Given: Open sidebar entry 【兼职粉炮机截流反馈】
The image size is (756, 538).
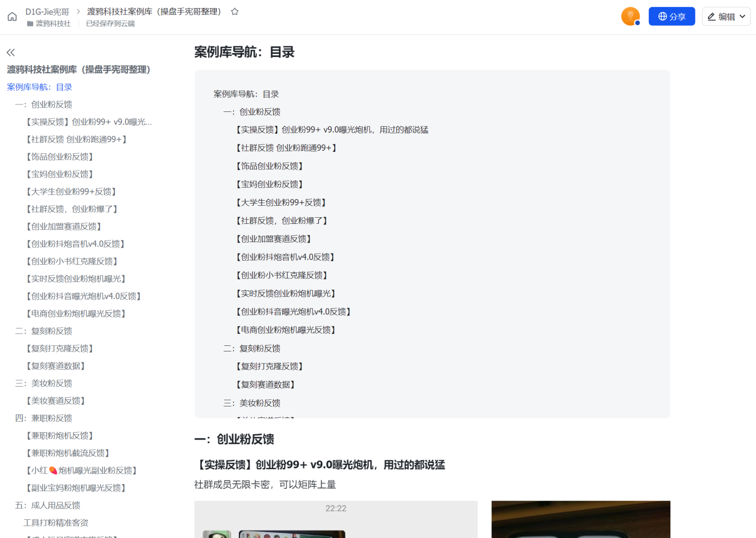Looking at the screenshot, I should click(x=68, y=453).
